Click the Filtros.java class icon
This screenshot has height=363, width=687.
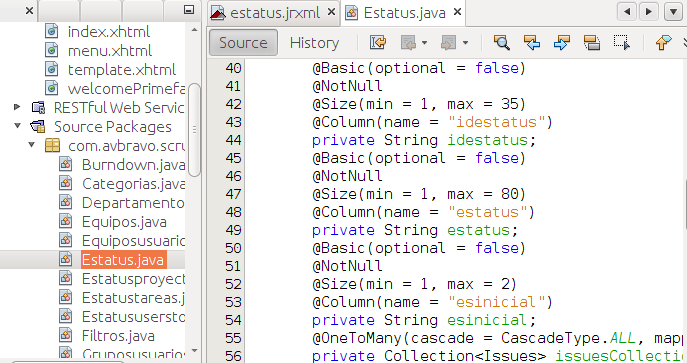click(66, 336)
